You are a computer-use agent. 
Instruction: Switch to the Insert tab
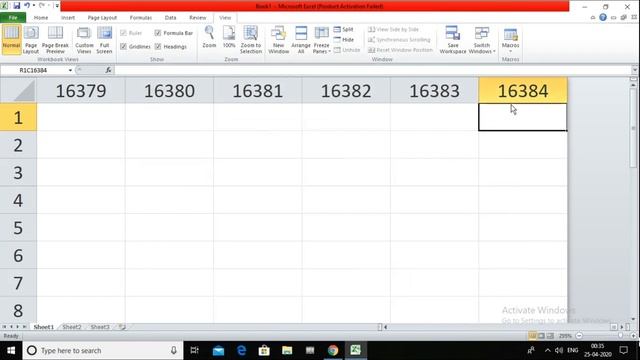(x=68, y=18)
